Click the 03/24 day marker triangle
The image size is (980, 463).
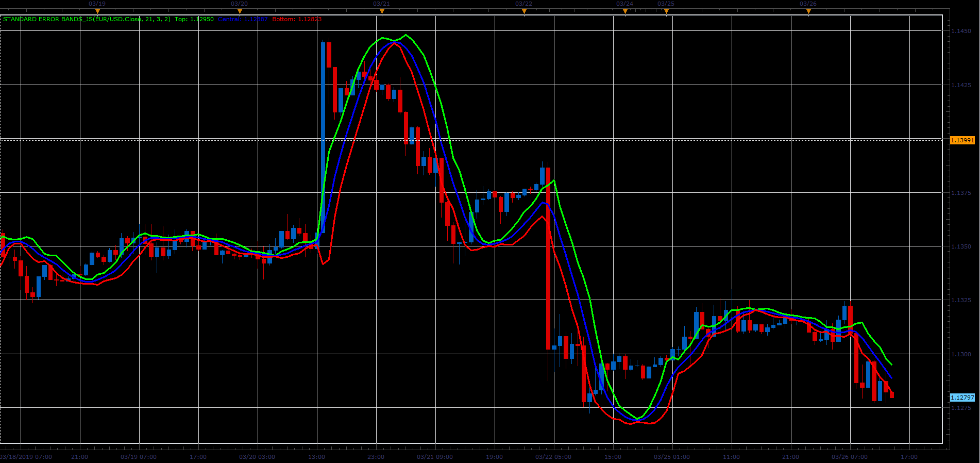click(625, 11)
